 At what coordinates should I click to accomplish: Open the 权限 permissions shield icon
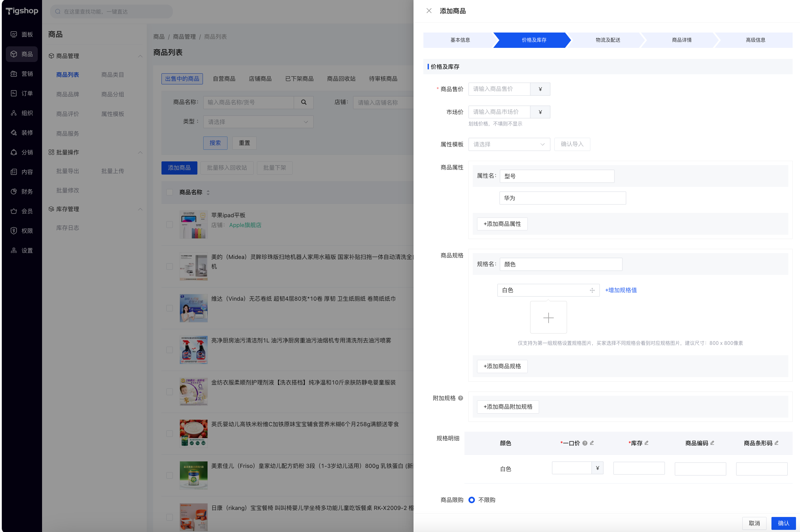pos(14,231)
